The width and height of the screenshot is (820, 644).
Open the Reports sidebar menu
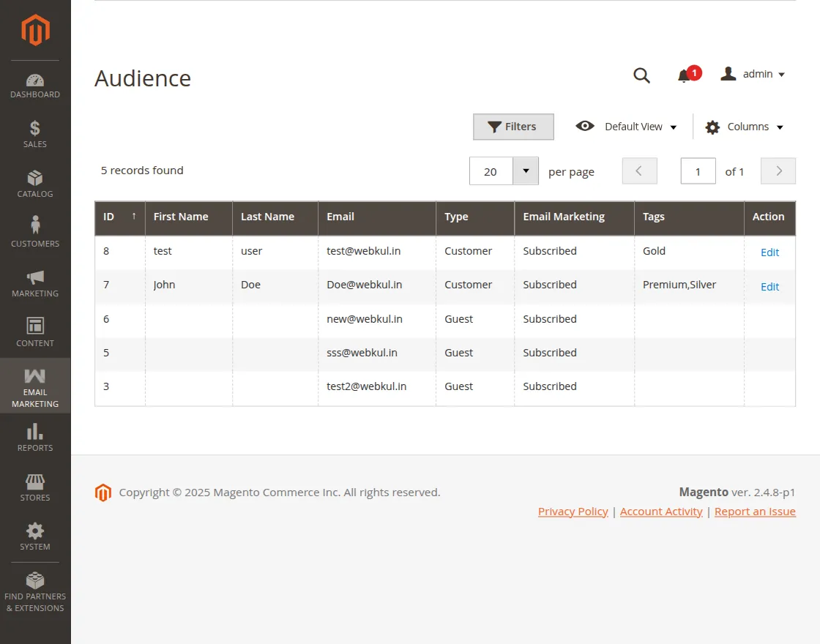pyautogui.click(x=35, y=438)
